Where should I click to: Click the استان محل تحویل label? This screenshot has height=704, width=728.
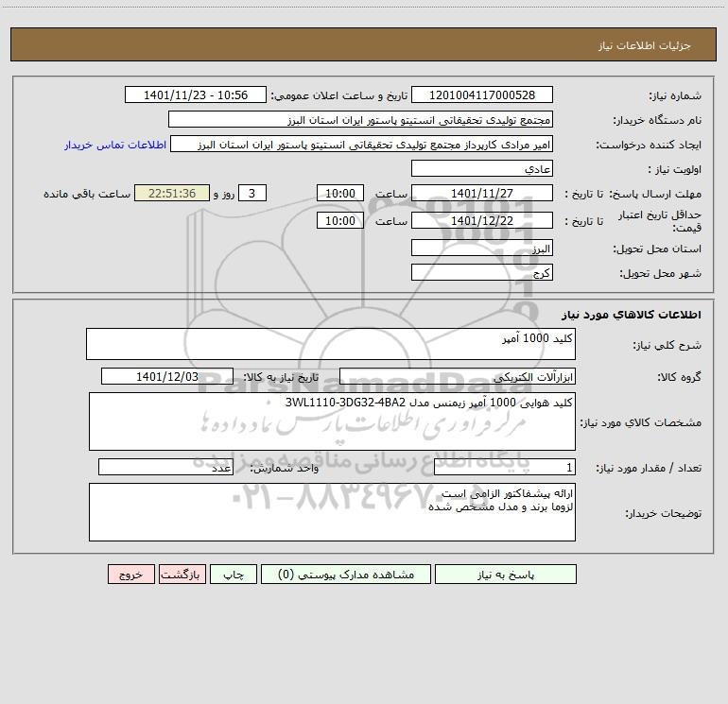coord(657,249)
